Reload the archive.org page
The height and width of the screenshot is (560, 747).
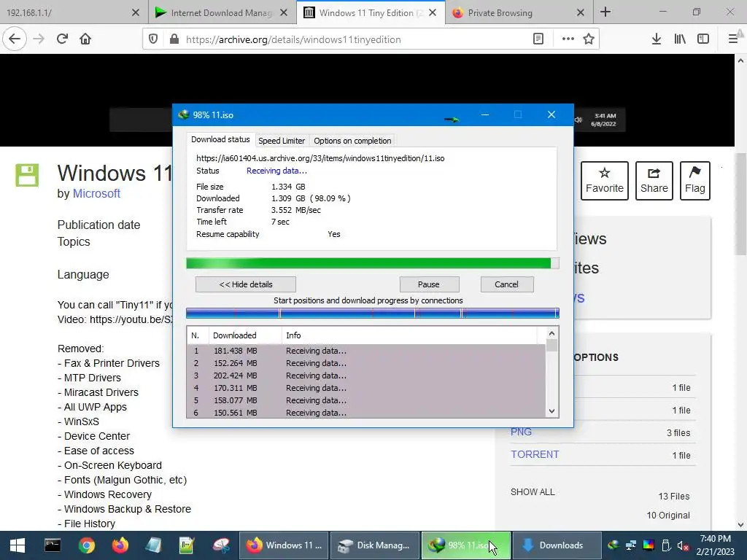[62, 39]
